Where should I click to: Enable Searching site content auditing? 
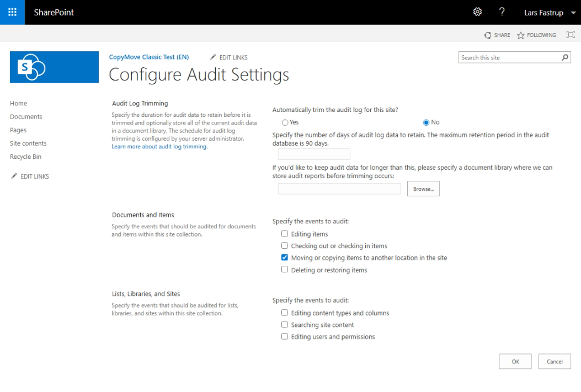[285, 324]
